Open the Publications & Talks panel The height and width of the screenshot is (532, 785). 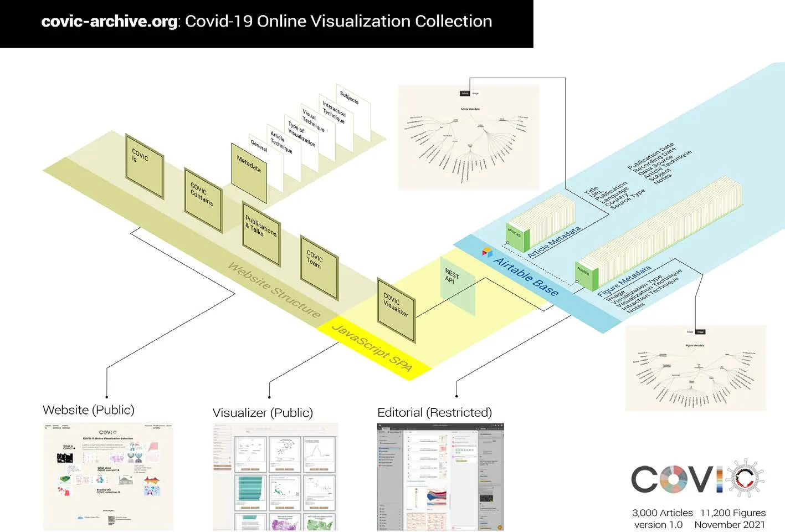click(261, 234)
